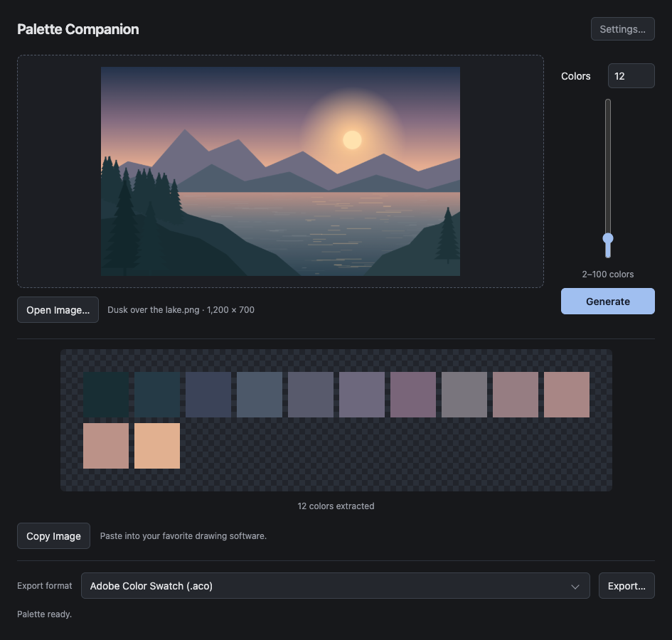Generate the color palette
Image resolution: width=672 pixels, height=640 pixels.
607,302
